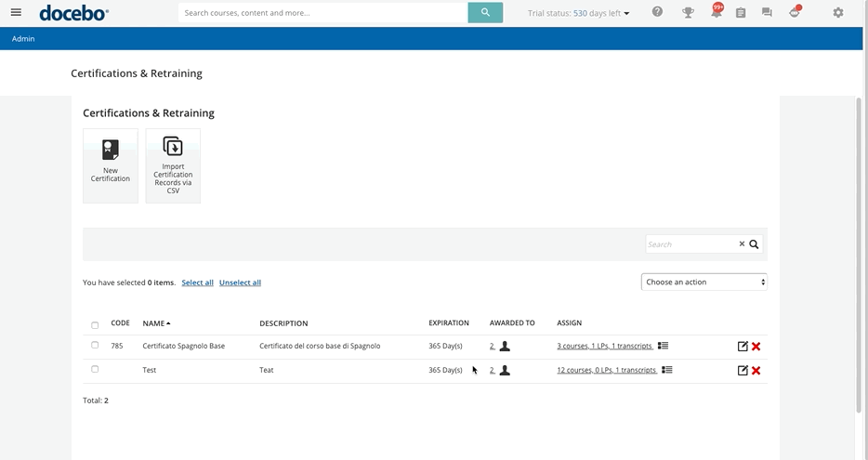Click the ASSIGN column header
This screenshot has height=460, width=868.
(569, 322)
